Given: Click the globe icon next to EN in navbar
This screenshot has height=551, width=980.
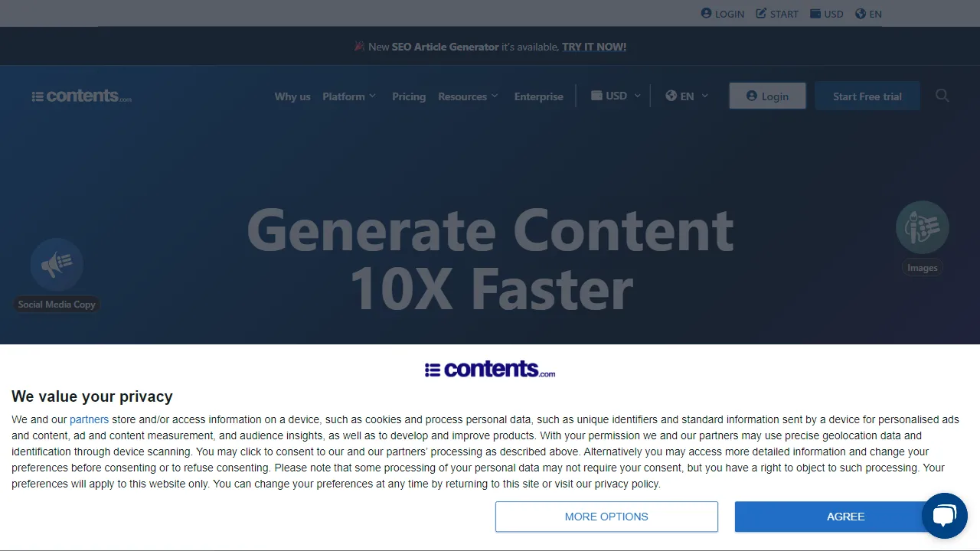Looking at the screenshot, I should (671, 96).
